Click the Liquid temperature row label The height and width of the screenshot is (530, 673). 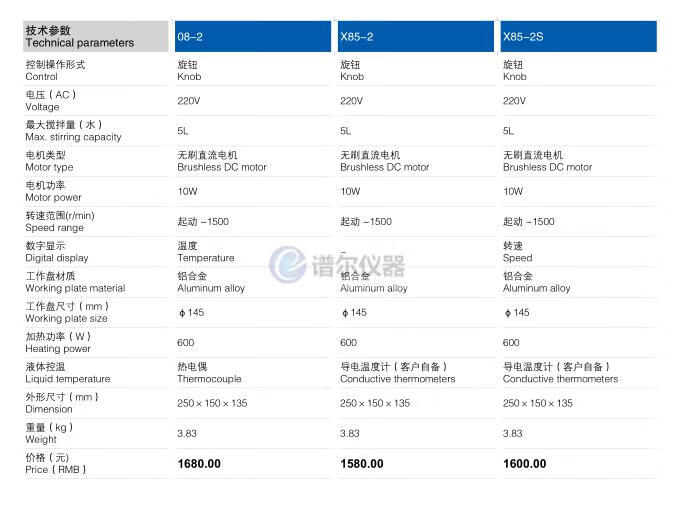point(68,373)
